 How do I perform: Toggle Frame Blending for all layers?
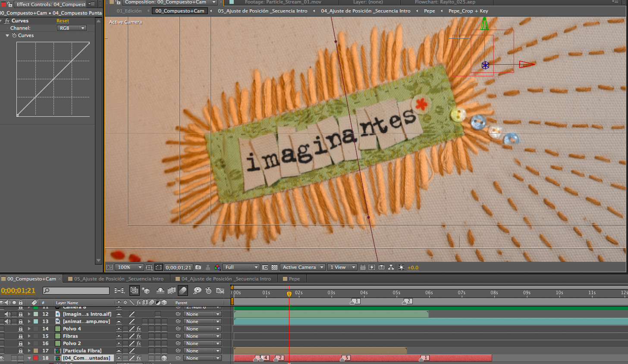coord(172,291)
